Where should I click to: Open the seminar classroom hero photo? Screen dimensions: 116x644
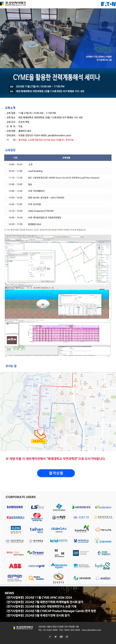click(58, 38)
